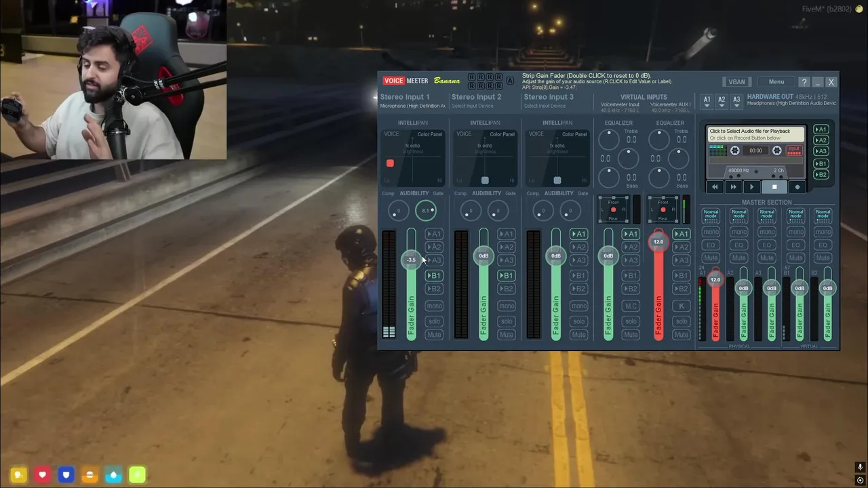The width and height of the screenshot is (868, 488).
Task: Toggle mono on Stereo Input 3
Action: pyautogui.click(x=578, y=306)
